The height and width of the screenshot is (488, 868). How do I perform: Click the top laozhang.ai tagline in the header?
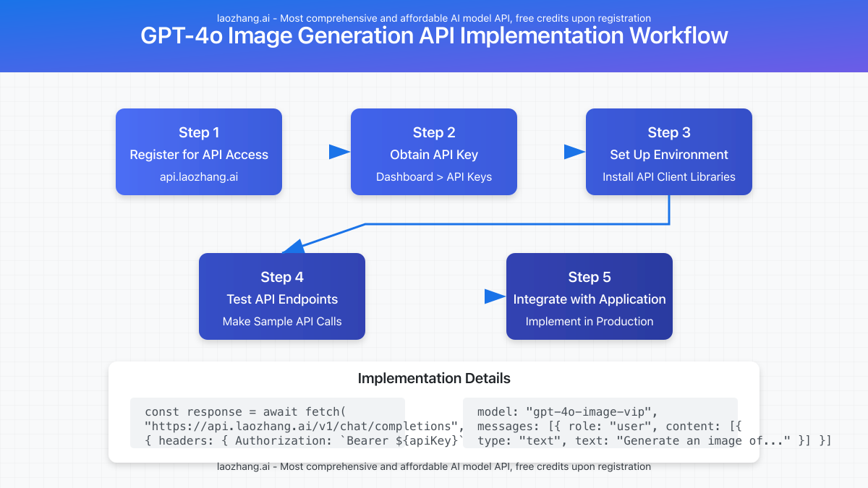point(434,18)
